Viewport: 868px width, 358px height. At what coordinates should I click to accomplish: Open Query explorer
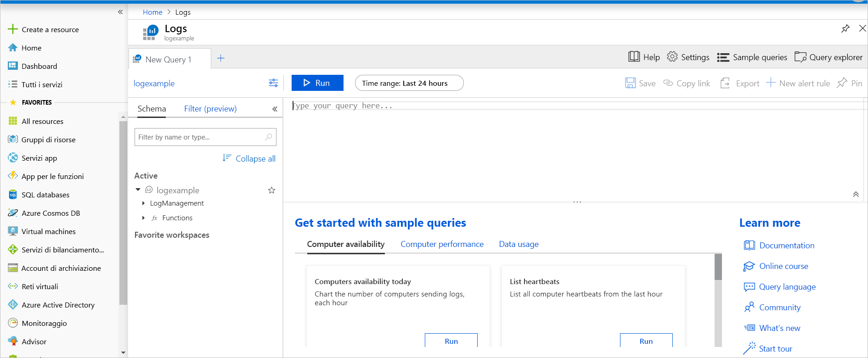click(829, 57)
